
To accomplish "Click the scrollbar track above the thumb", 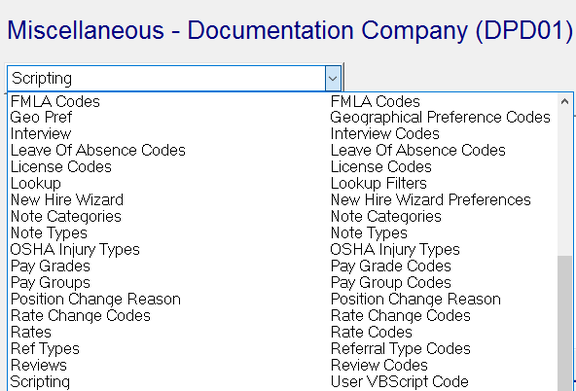I will (x=565, y=183).
